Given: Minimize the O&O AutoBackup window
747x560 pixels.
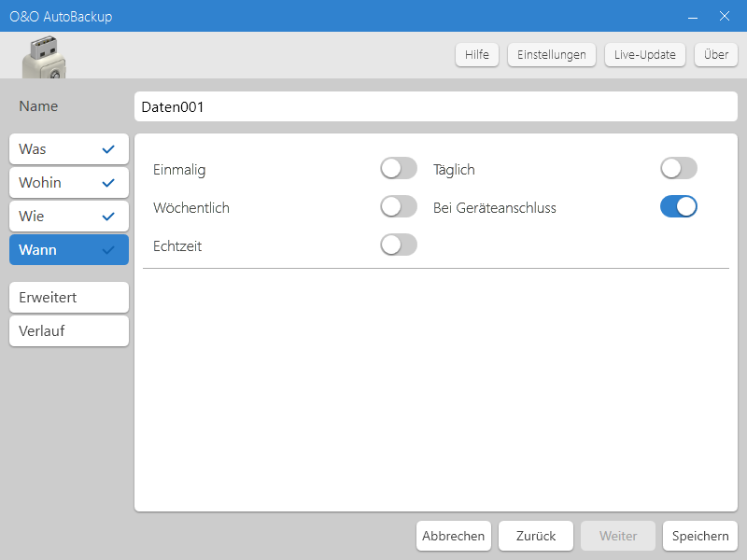Looking at the screenshot, I should pos(693,17).
